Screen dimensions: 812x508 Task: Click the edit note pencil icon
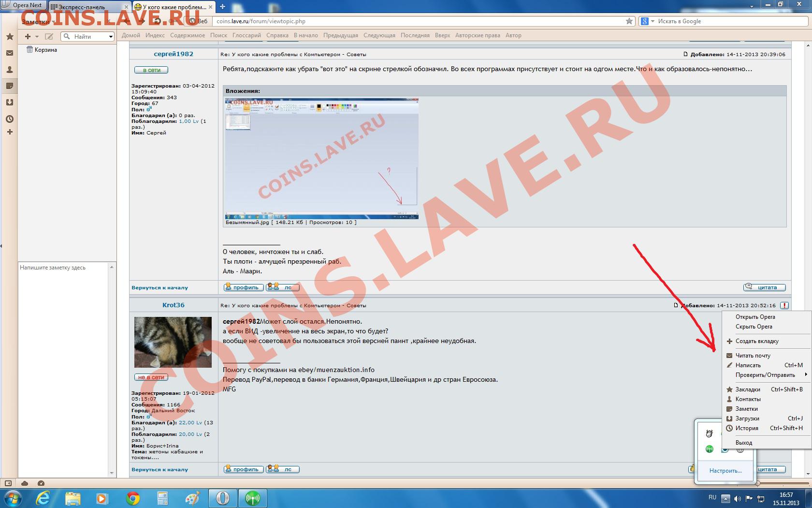pyautogui.click(x=49, y=36)
